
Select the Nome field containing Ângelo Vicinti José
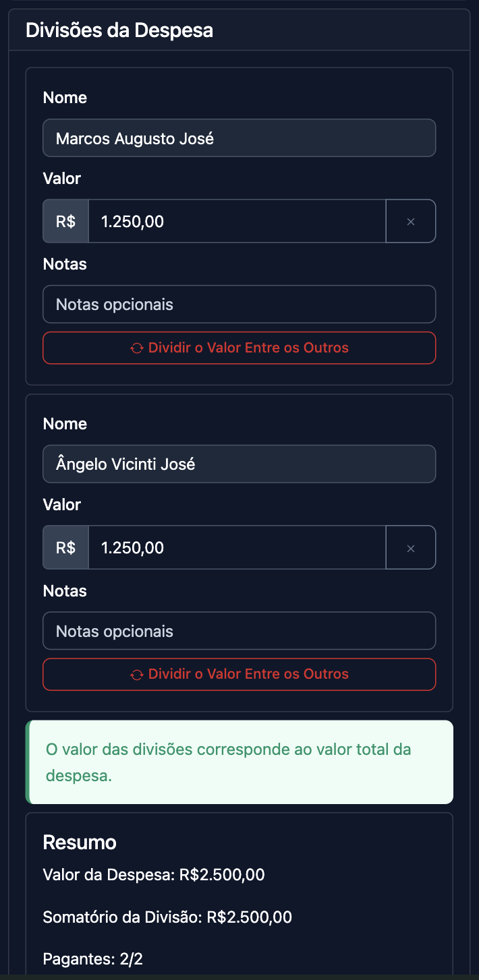coord(239,464)
